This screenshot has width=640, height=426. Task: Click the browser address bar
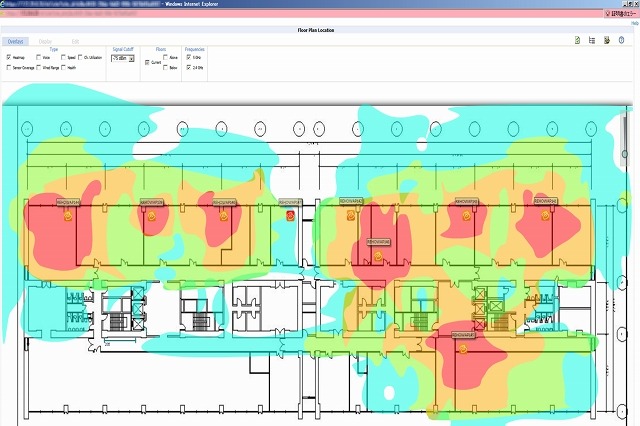[302, 13]
